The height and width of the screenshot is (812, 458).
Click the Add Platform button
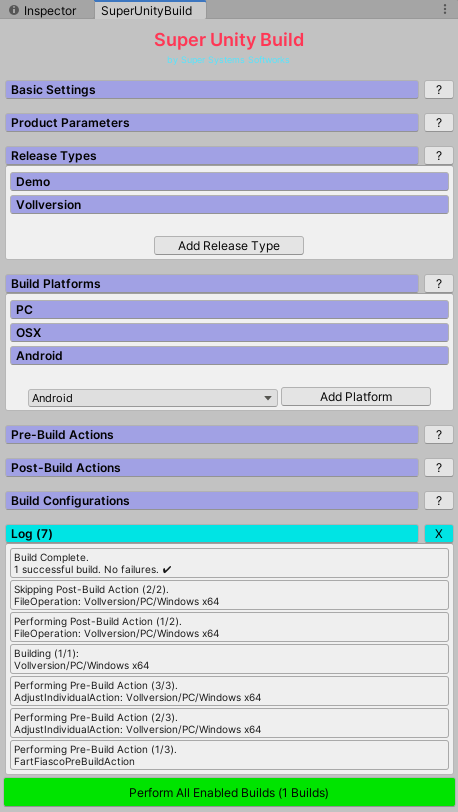[356, 397]
